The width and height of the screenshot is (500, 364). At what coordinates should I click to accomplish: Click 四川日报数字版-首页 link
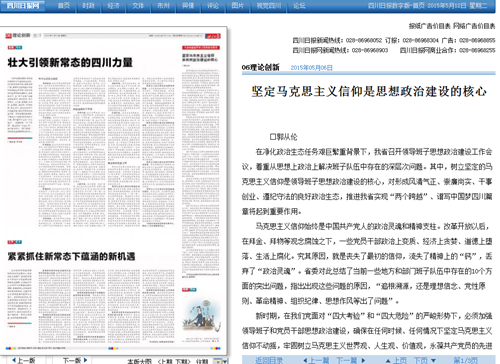click(396, 6)
